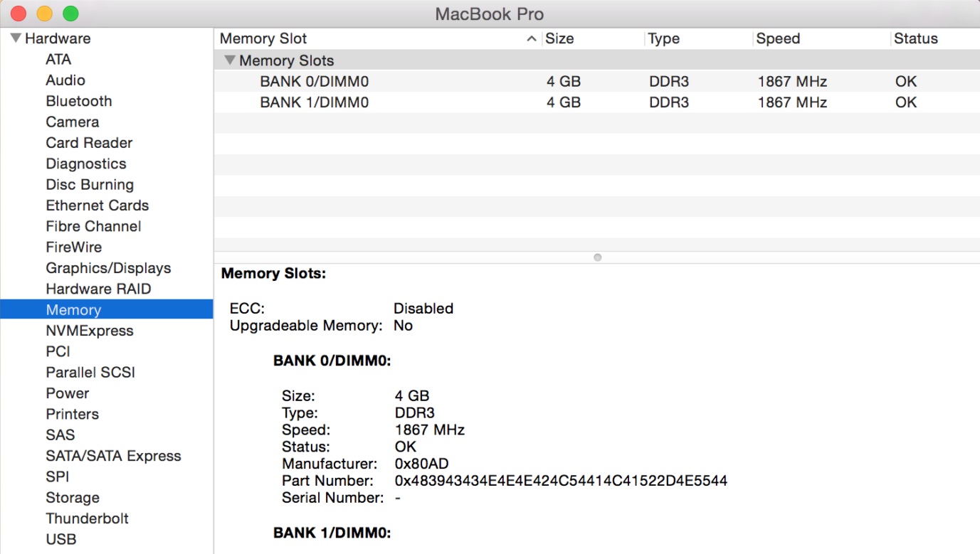Select NVMExpress in the sidebar

click(x=90, y=331)
